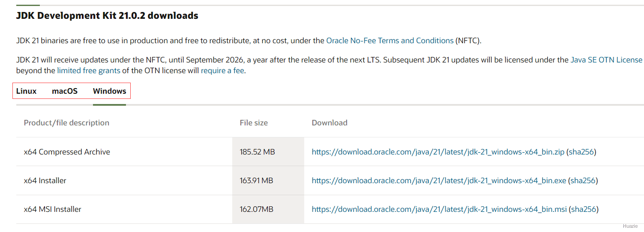644x232 pixels.
Task: Download the windows-x64 msi installer link
Action: 439,209
